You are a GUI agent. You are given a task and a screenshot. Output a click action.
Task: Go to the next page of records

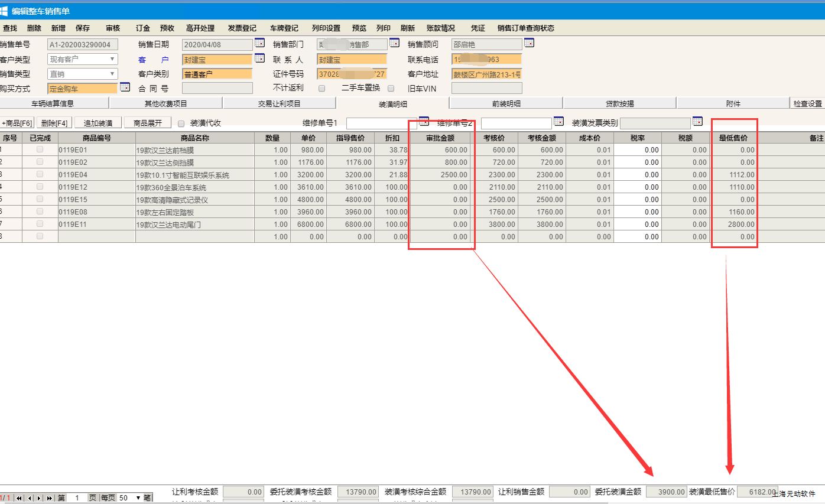tap(40, 498)
